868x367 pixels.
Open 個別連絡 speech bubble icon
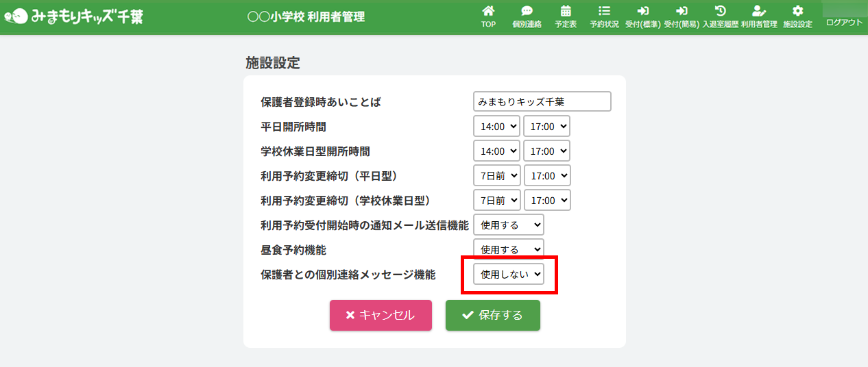(527, 12)
